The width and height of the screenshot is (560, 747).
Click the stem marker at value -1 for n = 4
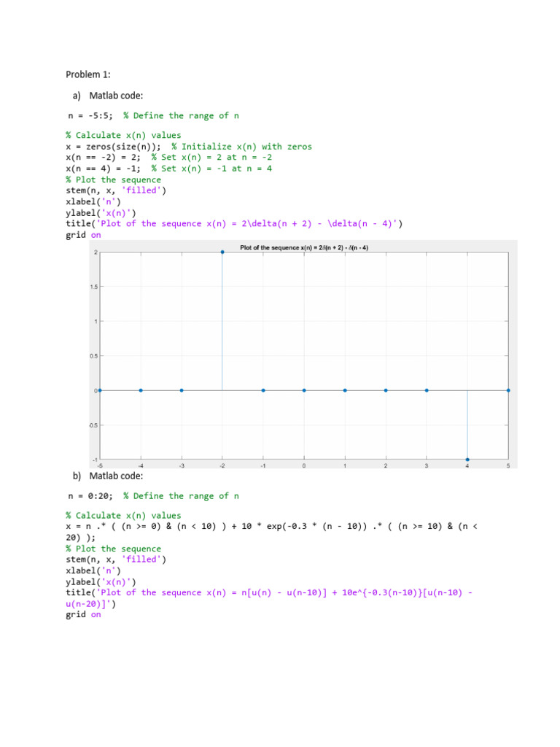pos(467,460)
